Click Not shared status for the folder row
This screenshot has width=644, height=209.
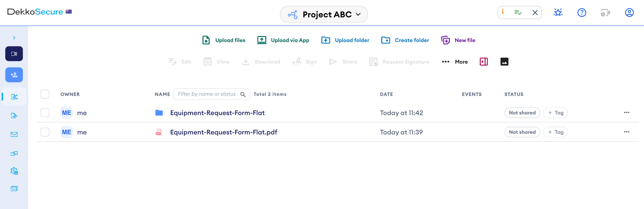coord(522,113)
